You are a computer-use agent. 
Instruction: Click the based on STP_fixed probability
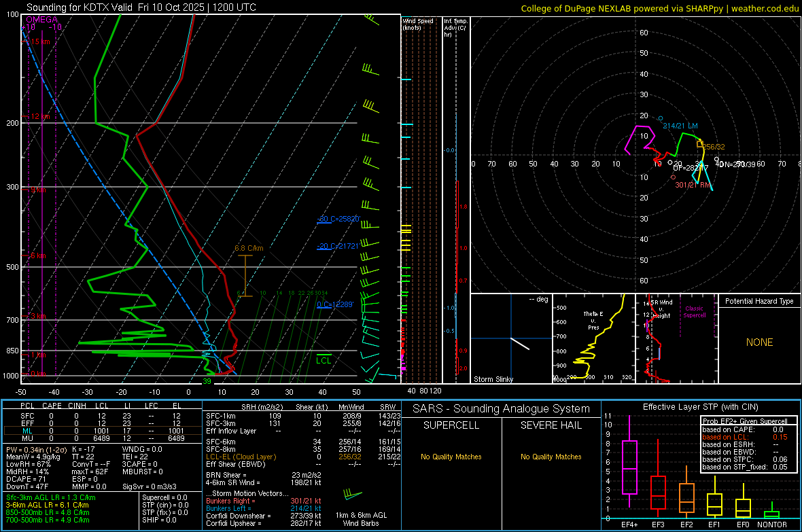pos(745,467)
